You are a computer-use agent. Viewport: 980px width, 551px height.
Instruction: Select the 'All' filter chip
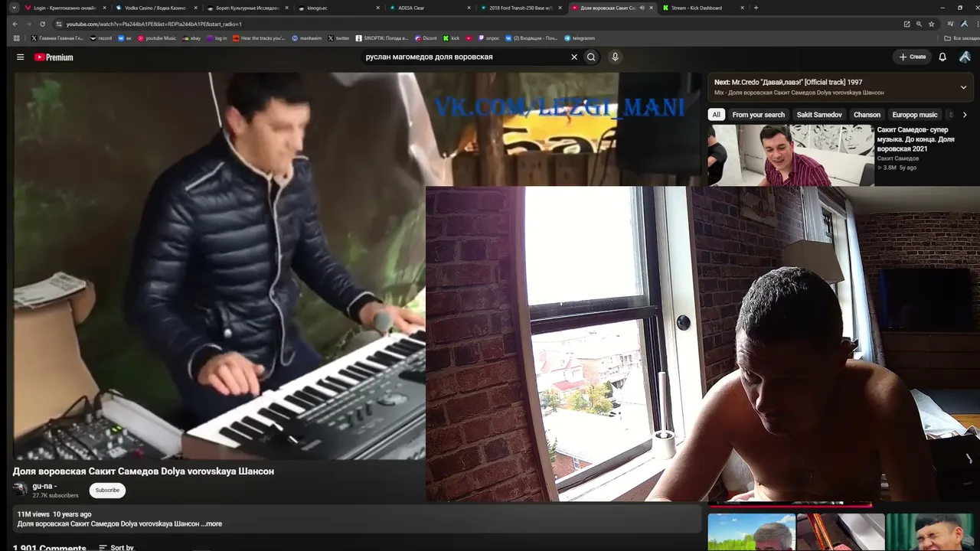[x=716, y=115]
